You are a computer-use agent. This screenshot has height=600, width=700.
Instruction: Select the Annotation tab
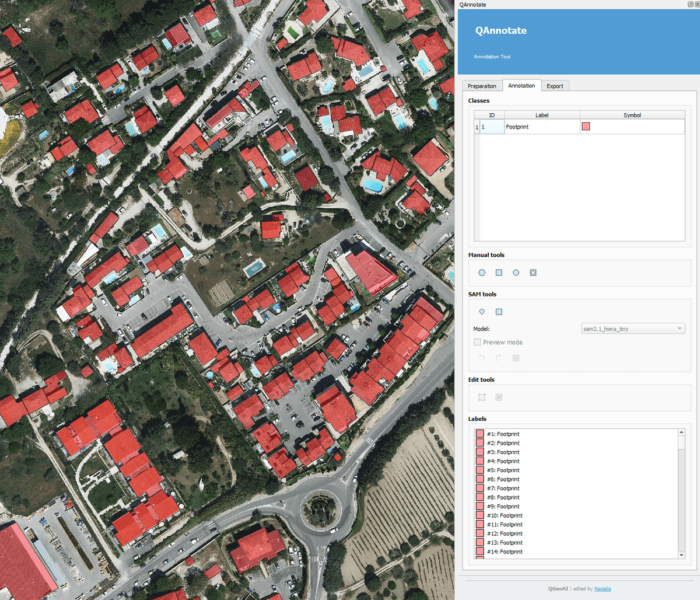tap(521, 85)
